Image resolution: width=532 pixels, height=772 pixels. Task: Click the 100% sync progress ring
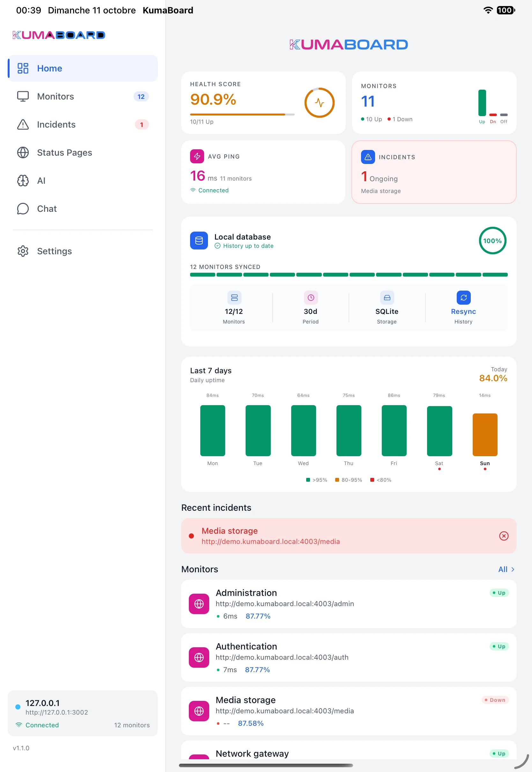tap(492, 240)
